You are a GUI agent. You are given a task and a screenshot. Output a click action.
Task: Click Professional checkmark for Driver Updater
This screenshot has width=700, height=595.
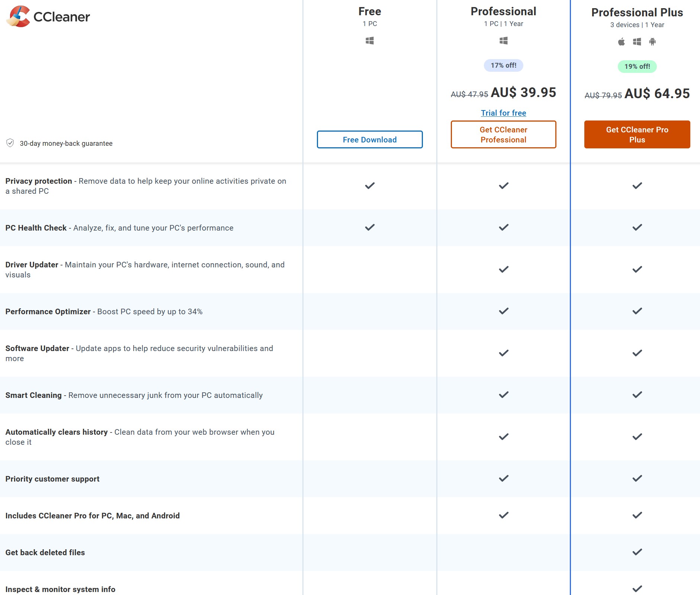click(503, 269)
